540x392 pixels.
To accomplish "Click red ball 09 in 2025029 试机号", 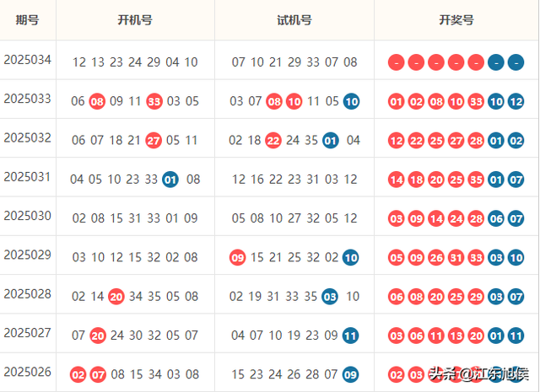I will (238, 257).
